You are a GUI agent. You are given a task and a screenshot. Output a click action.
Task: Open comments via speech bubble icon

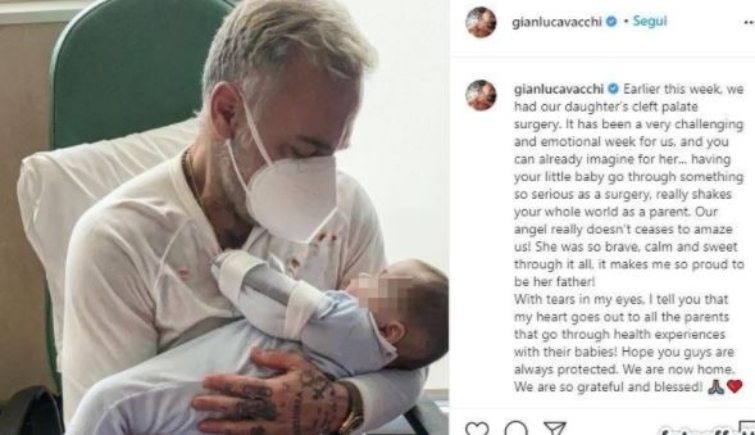[x=516, y=428]
